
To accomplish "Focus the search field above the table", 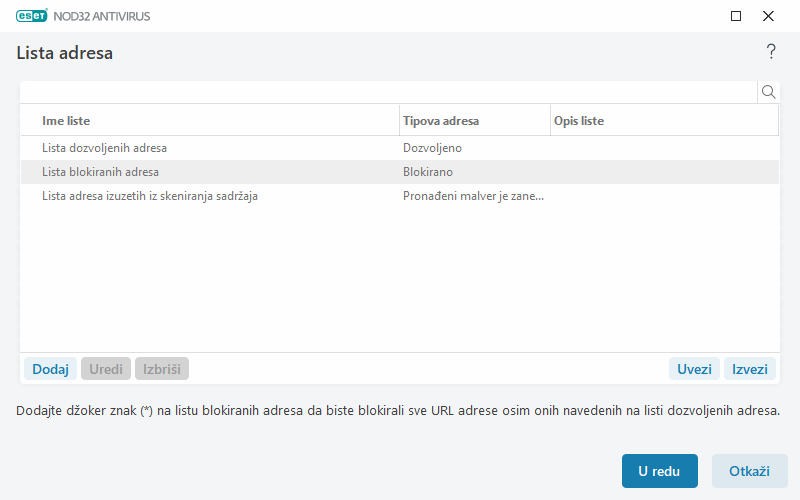I will (x=388, y=92).
